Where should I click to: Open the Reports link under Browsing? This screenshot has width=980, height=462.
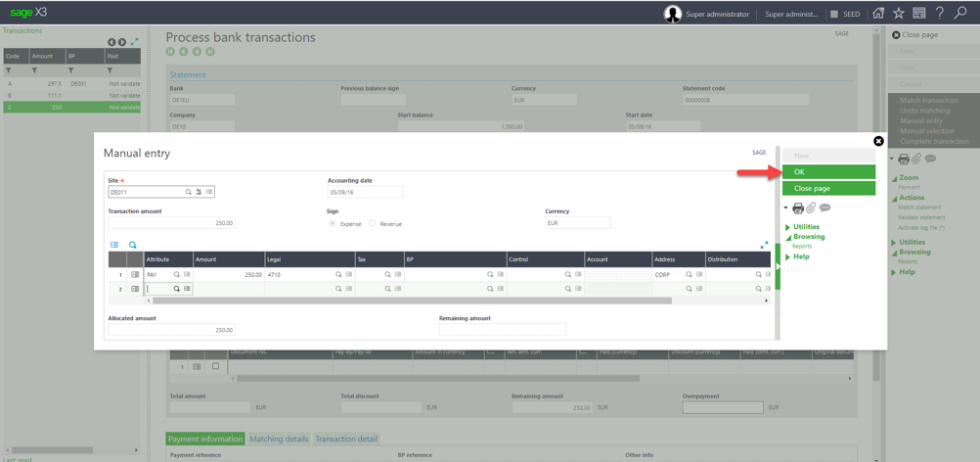tap(802, 247)
